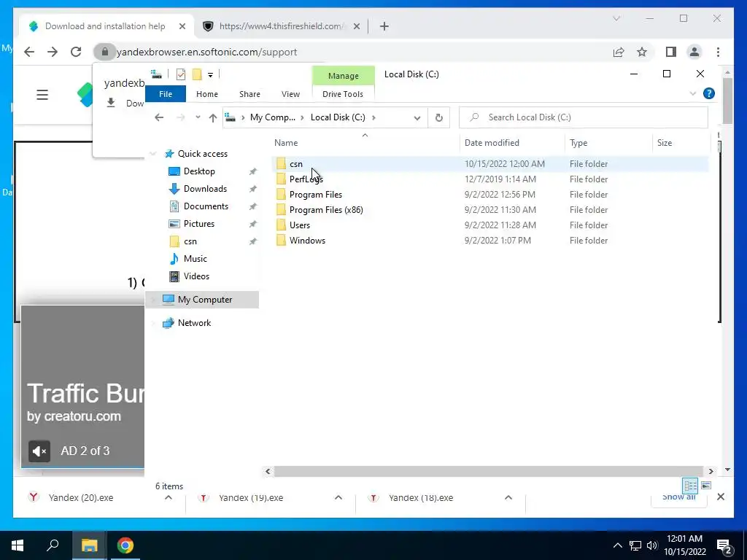The image size is (747, 560).
Task: Select the Program Files folder row
Action: [x=491, y=194]
